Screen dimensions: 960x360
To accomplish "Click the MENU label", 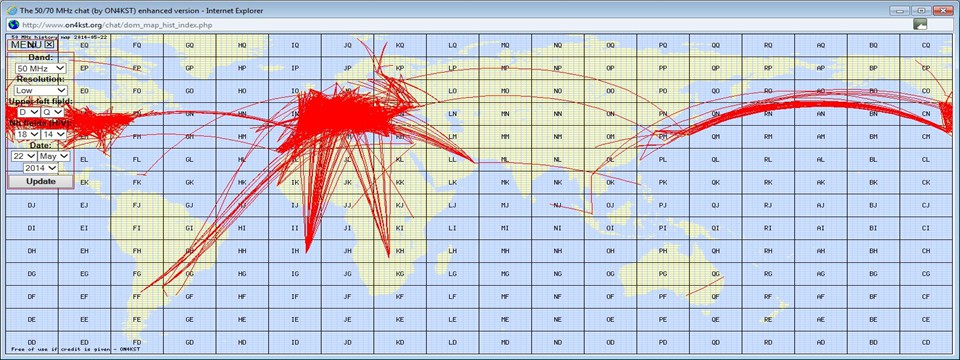I will click(x=26, y=45).
